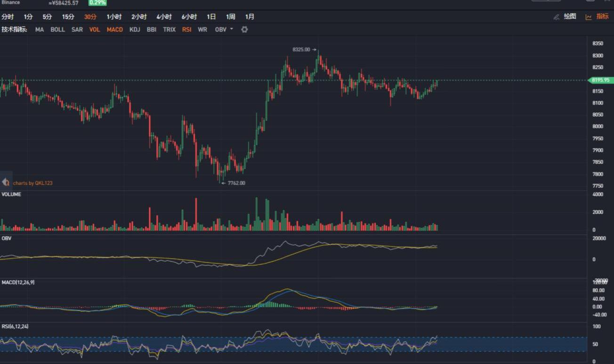The height and width of the screenshot is (364, 614).
Task: Open the indicator settings gear icon
Action: tap(244, 29)
